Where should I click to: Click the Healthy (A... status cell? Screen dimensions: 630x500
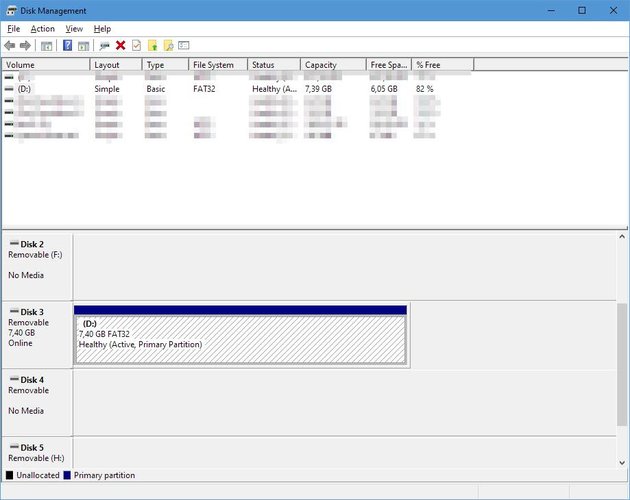click(x=275, y=89)
